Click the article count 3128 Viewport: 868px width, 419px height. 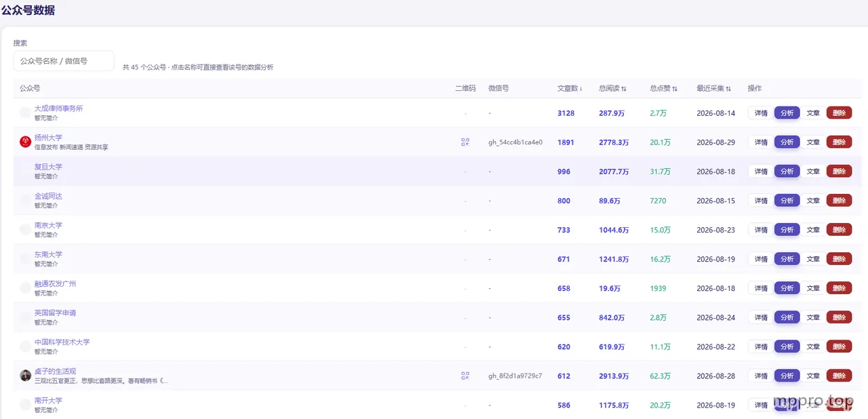566,113
